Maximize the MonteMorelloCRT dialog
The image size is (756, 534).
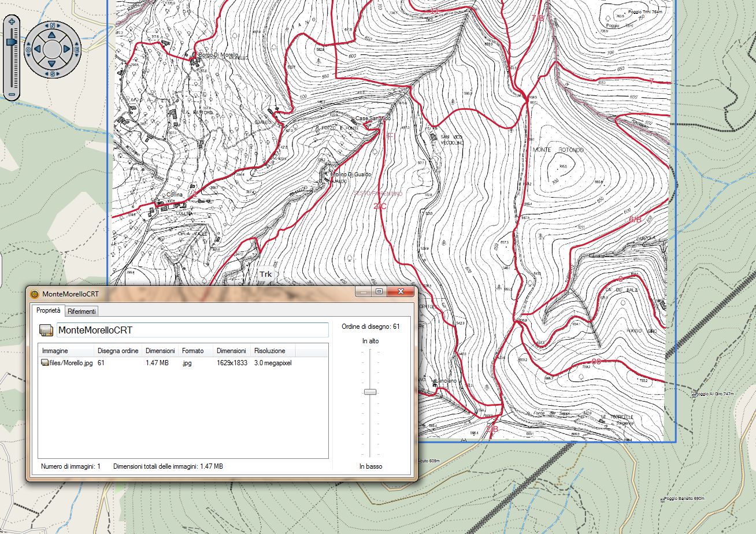379,292
